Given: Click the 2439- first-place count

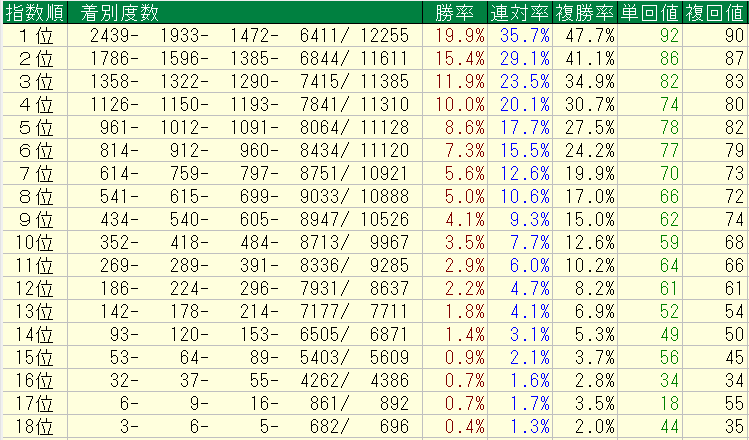Looking at the screenshot, I should tap(114, 36).
